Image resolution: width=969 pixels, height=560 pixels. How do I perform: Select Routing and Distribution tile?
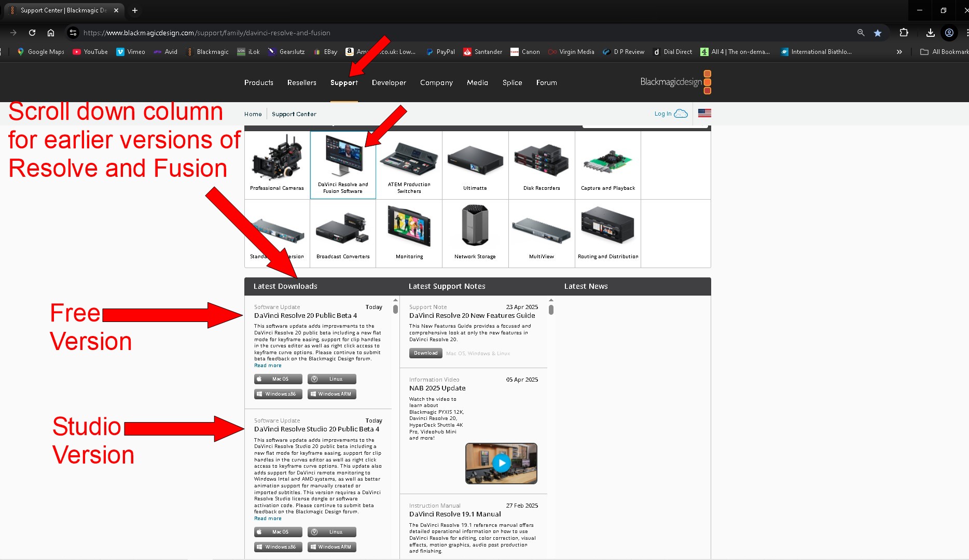click(608, 233)
